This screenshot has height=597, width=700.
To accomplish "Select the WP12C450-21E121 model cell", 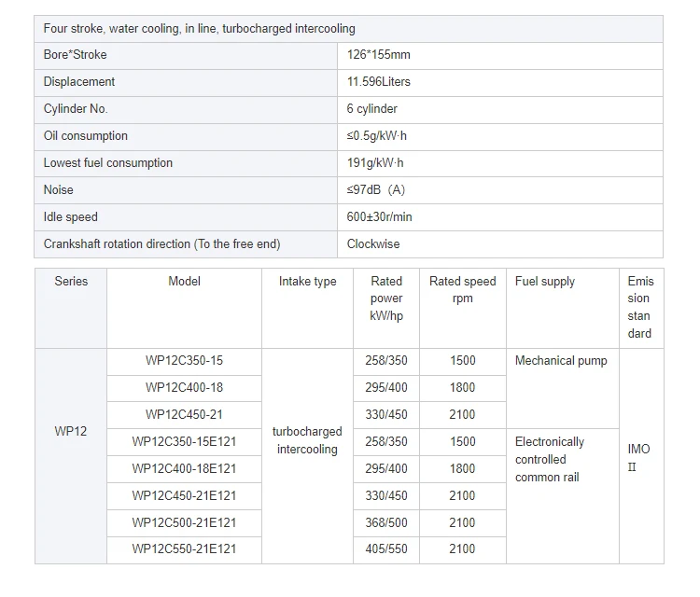I will point(184,496).
